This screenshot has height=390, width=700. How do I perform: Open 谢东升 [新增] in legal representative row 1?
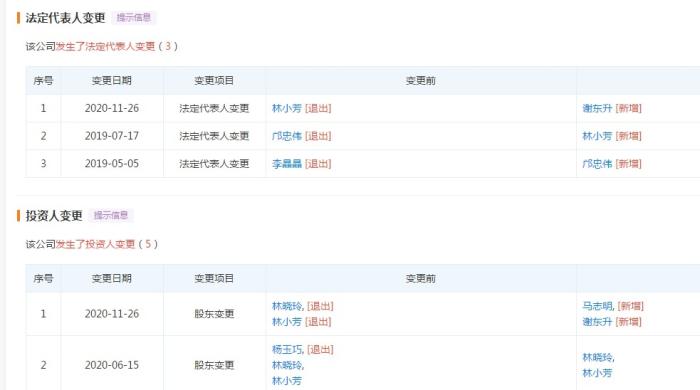click(x=612, y=108)
